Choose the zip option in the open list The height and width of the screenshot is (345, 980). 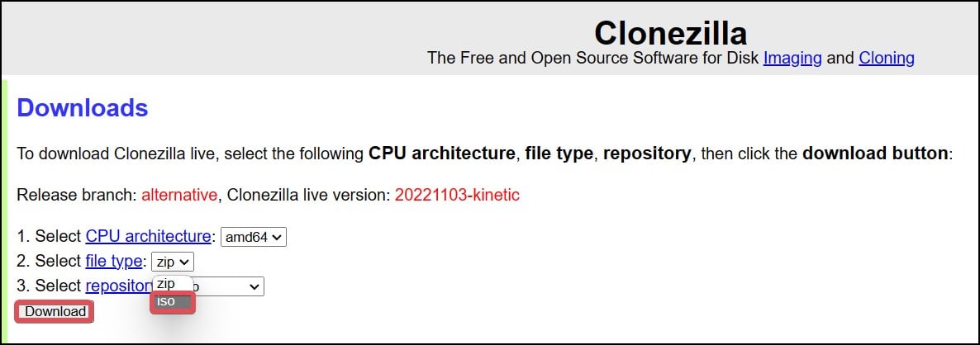[166, 283]
